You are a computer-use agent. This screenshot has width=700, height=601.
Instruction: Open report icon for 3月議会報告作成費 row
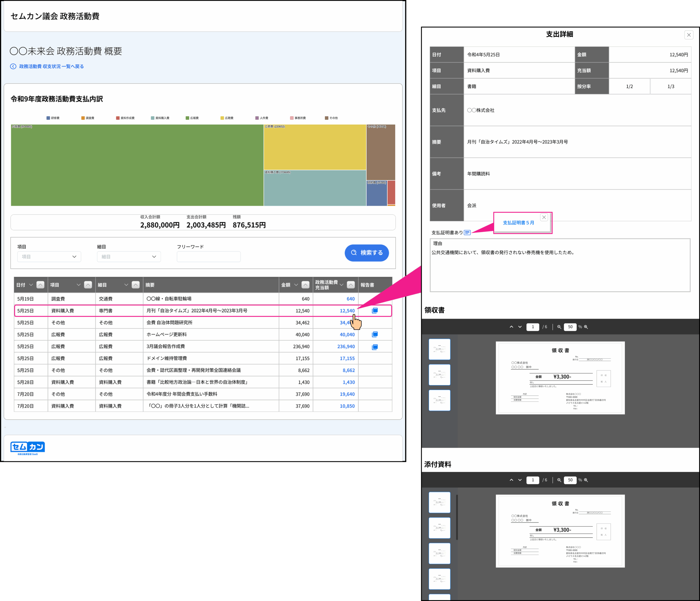pyautogui.click(x=375, y=347)
